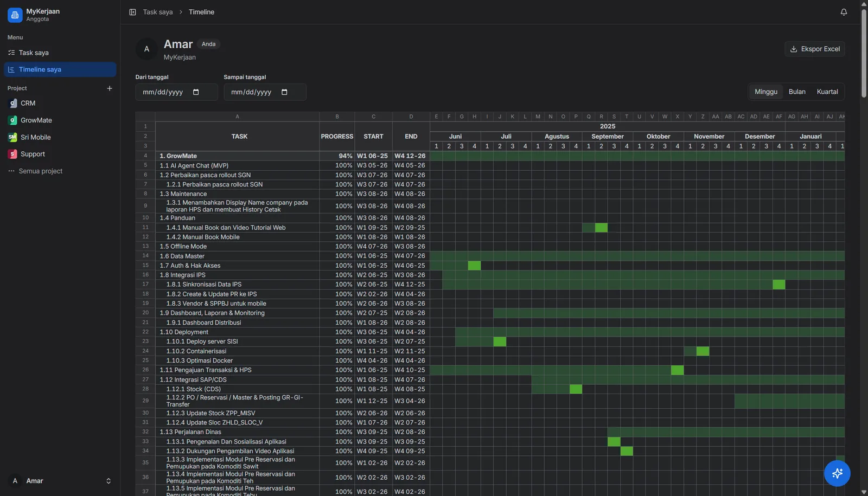Image resolution: width=868 pixels, height=496 pixels.
Task: Go to Task saya breadcrumb
Action: pos(158,12)
